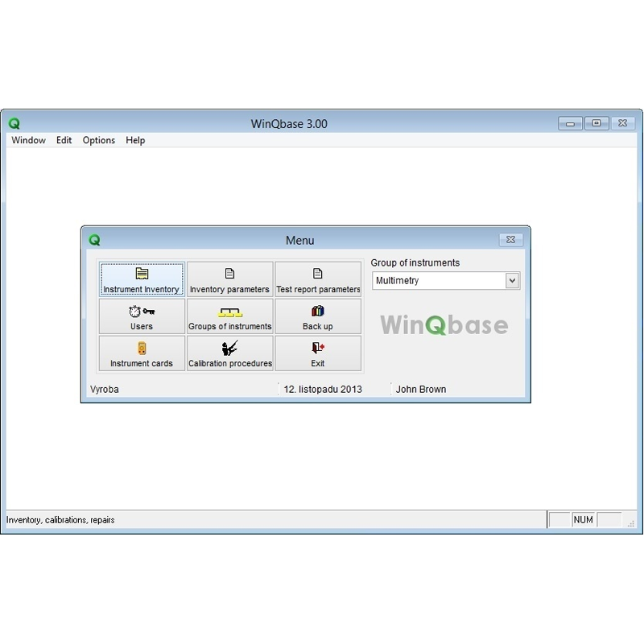Close the Menu dialog
The width and height of the screenshot is (644, 644).
511,239
